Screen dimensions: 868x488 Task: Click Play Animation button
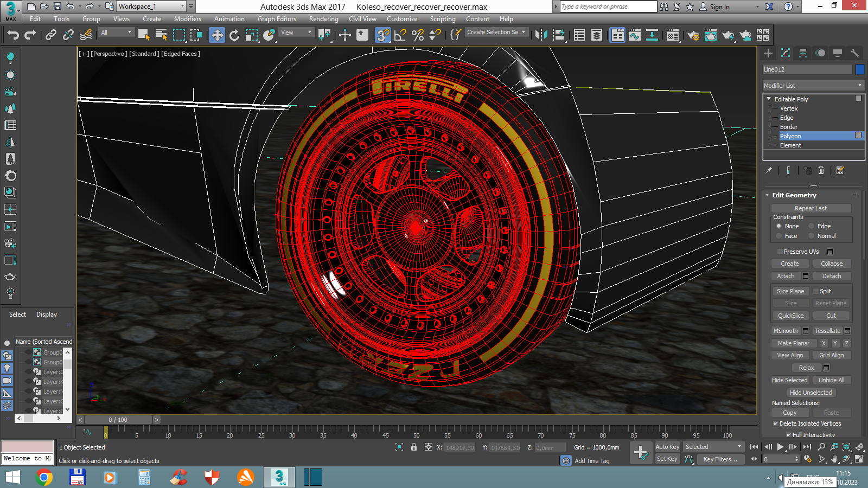tap(781, 447)
